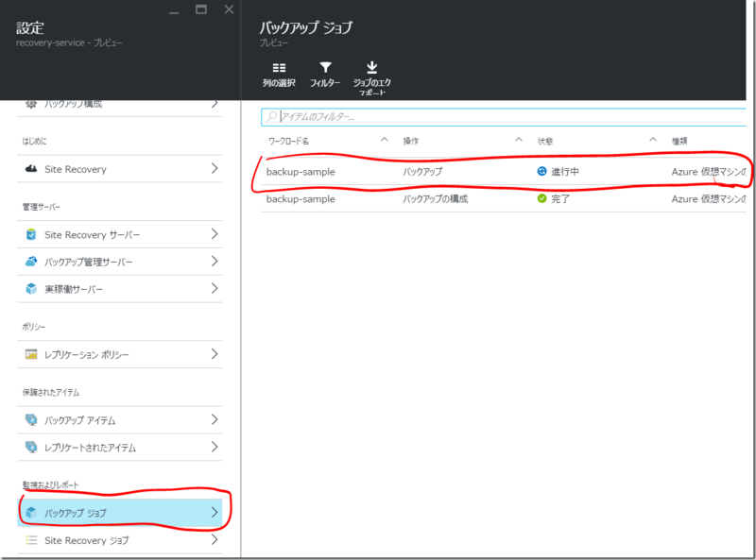Export jobs with ジョブのエクスポート
756x560 pixels.
(x=371, y=77)
